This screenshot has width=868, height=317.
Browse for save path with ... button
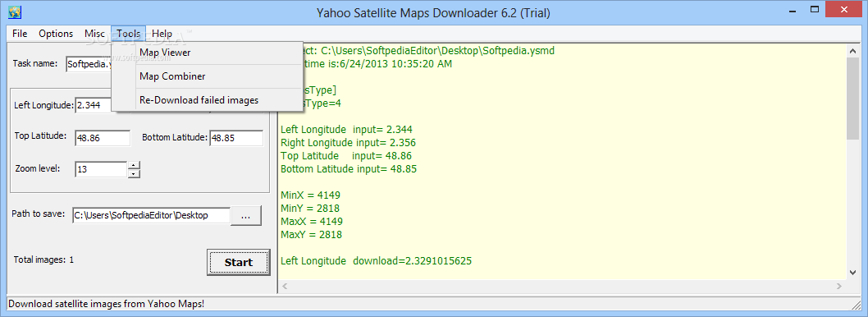(246, 216)
